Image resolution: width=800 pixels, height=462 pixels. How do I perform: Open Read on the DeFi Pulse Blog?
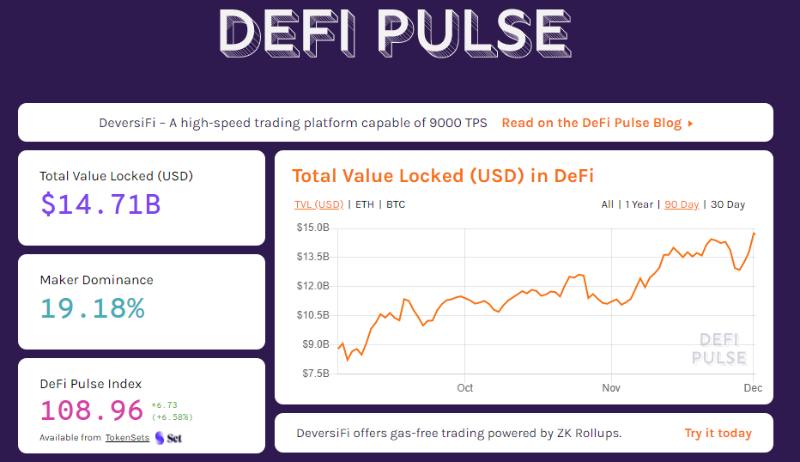click(591, 123)
